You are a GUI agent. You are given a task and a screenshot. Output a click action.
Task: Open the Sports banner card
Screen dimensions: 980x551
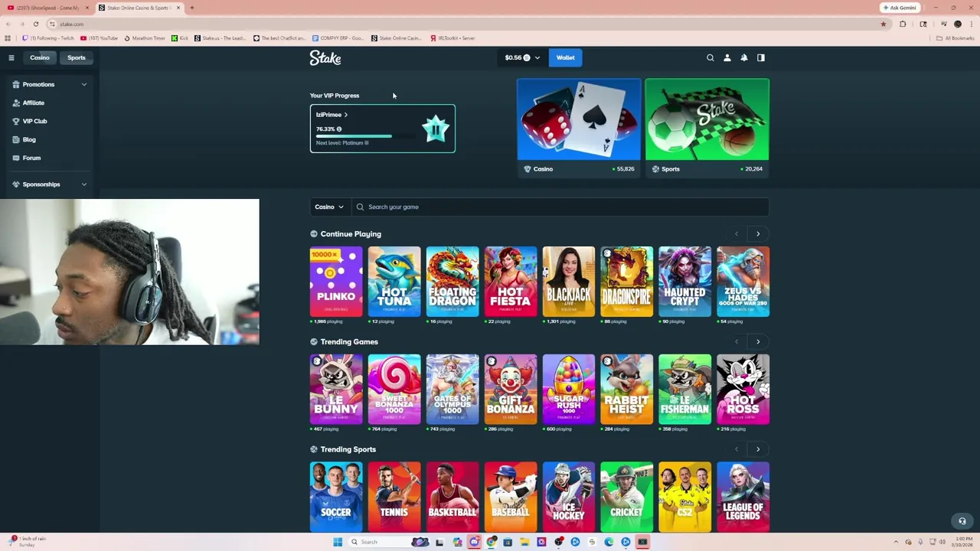707,128
